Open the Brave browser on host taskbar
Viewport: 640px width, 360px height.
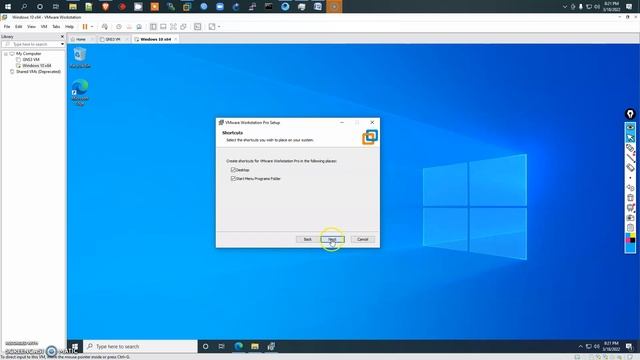point(105,7)
